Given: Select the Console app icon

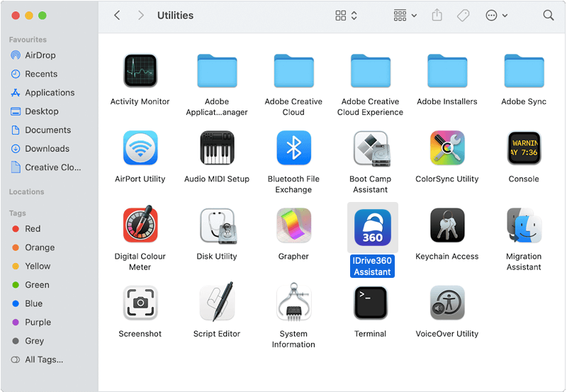Looking at the screenshot, I should point(524,148).
